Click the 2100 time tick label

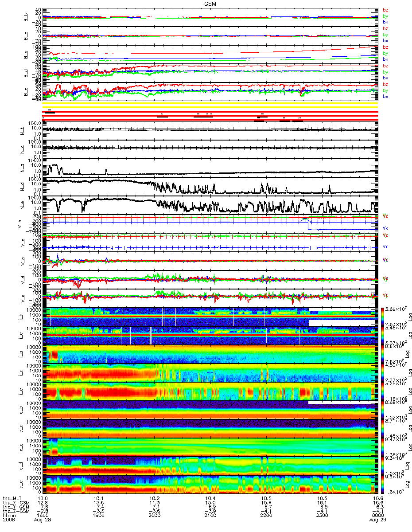point(210,515)
